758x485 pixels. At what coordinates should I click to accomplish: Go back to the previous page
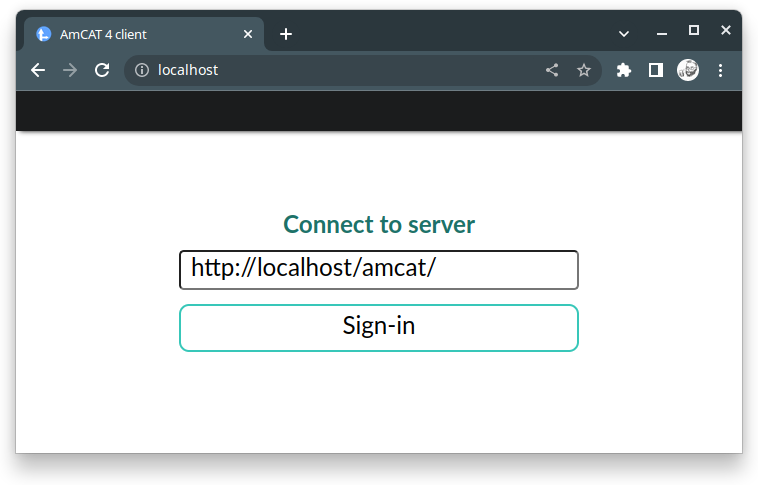pos(38,70)
